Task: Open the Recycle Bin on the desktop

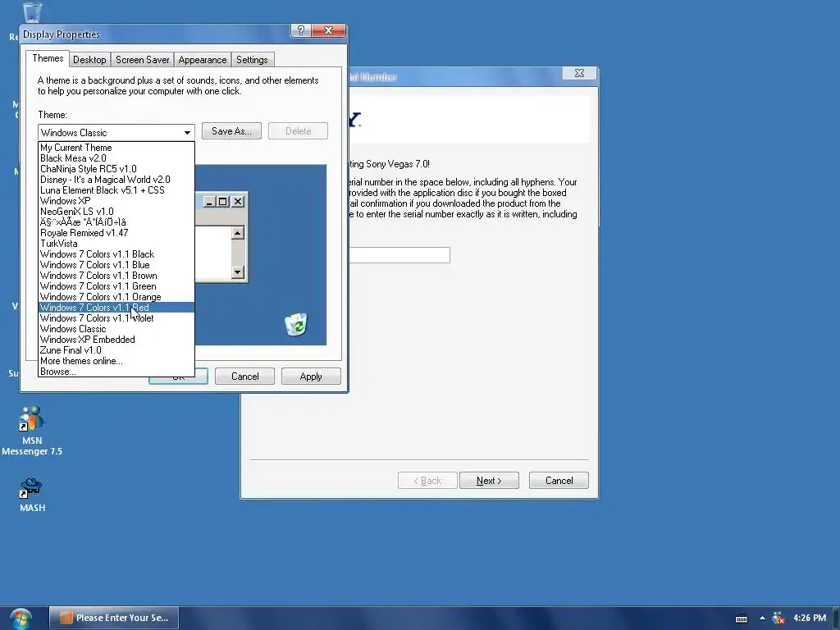Action: click(x=31, y=13)
